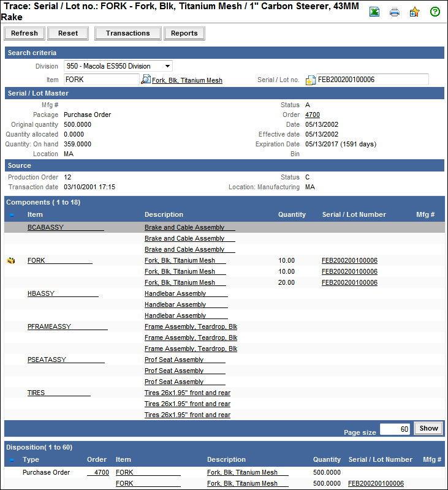Open order 4700 link in Serial/Lot Master
The height and width of the screenshot is (490, 448).
(x=312, y=115)
